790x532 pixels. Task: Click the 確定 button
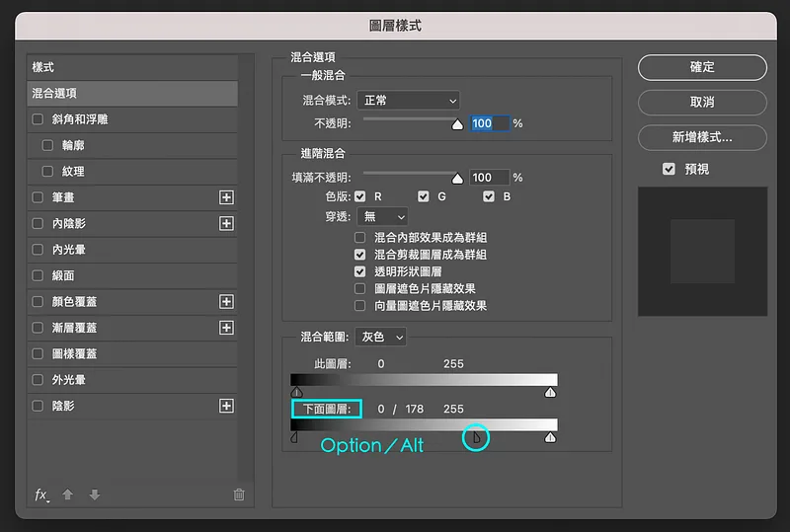pyautogui.click(x=702, y=67)
